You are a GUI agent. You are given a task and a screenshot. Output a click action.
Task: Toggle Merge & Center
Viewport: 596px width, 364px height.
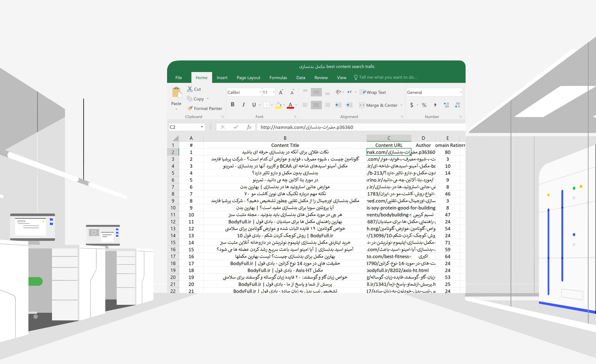click(x=378, y=105)
